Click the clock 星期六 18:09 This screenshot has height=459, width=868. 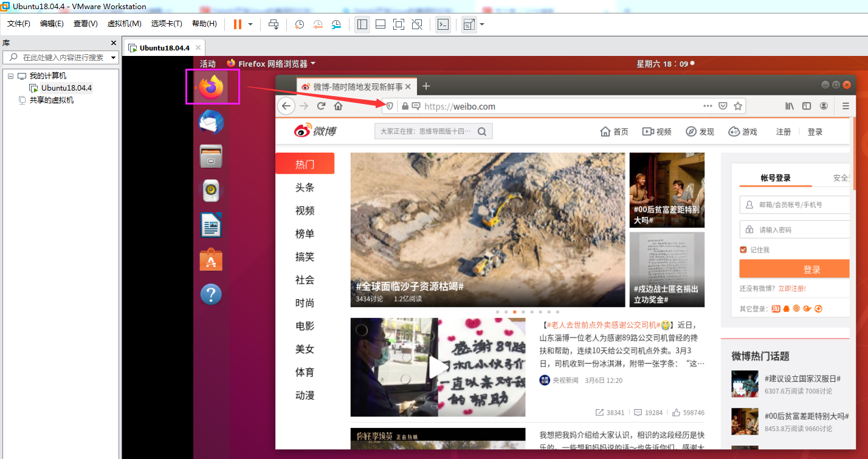(x=665, y=63)
